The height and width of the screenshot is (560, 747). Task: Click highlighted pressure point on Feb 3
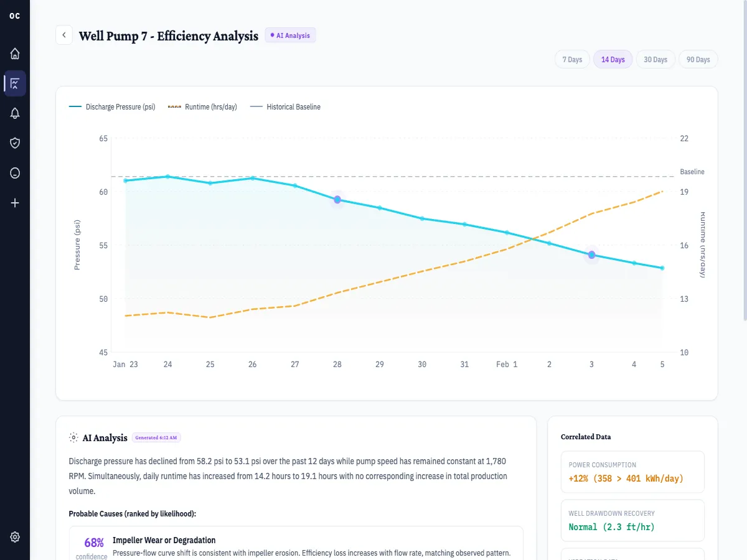coord(592,255)
